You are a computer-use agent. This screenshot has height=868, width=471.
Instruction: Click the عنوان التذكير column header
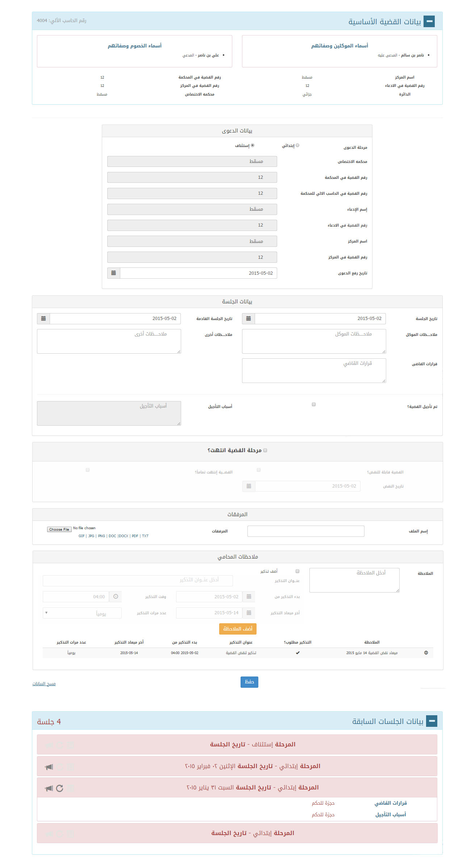tap(241, 642)
